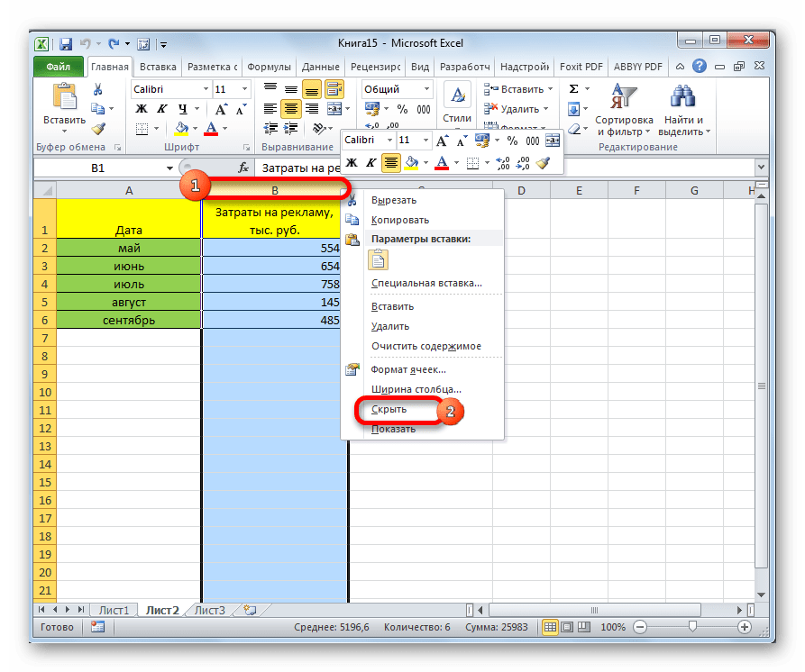The image size is (805, 672).
Task: Choose 'Скрыть' from the context menu
Action: [x=389, y=409]
